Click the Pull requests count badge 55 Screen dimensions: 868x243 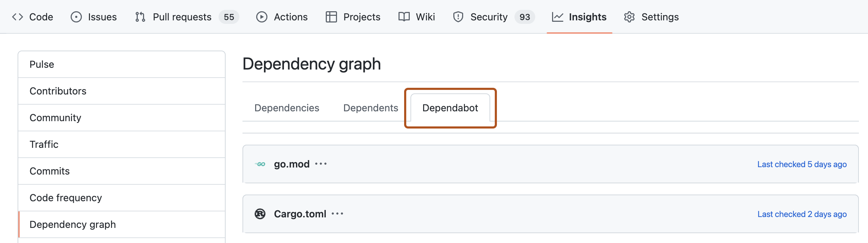tap(229, 17)
